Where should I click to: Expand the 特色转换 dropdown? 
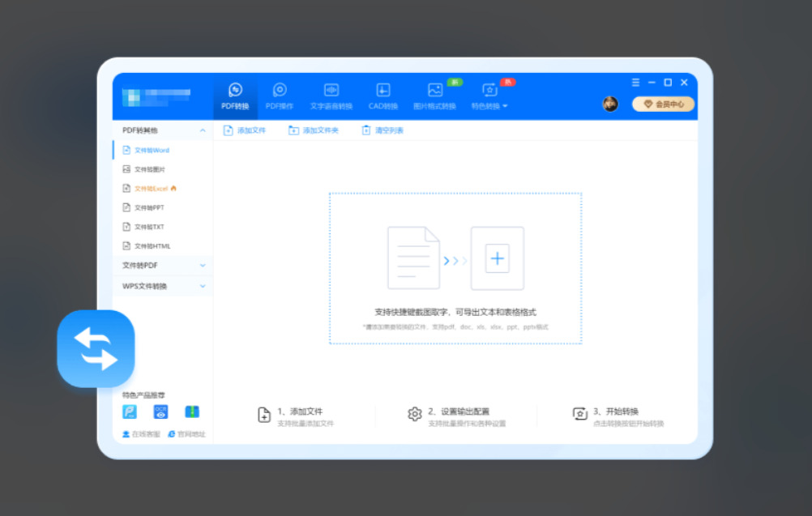click(x=489, y=96)
